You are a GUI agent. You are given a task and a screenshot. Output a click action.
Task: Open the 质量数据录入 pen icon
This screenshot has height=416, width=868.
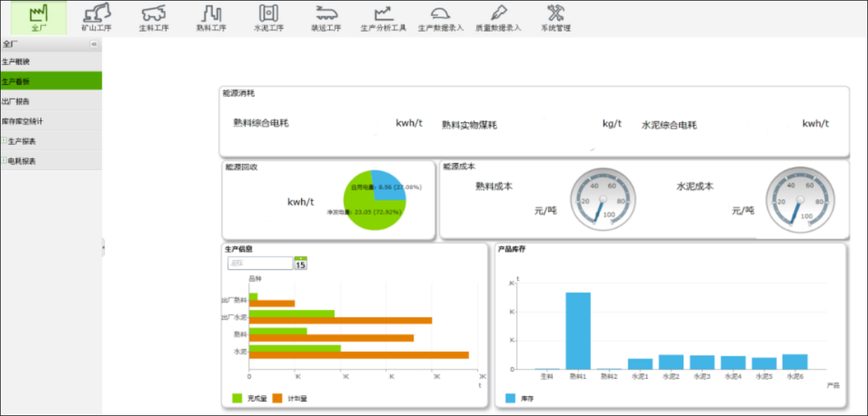498,12
